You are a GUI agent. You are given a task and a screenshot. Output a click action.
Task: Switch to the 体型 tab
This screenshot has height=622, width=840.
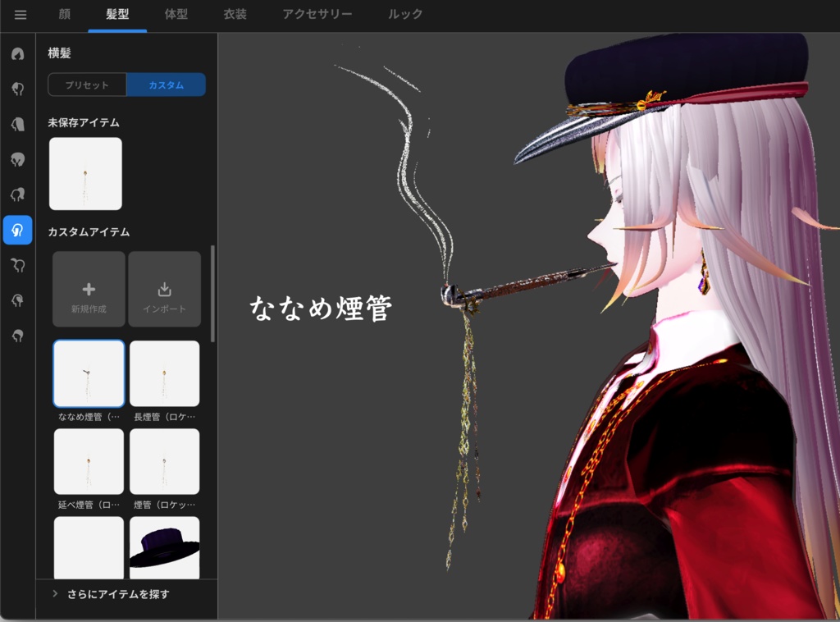(x=175, y=14)
